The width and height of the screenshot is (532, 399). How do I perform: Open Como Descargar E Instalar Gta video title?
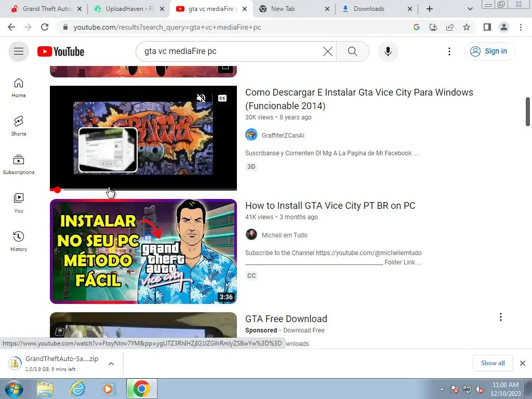coord(359,99)
